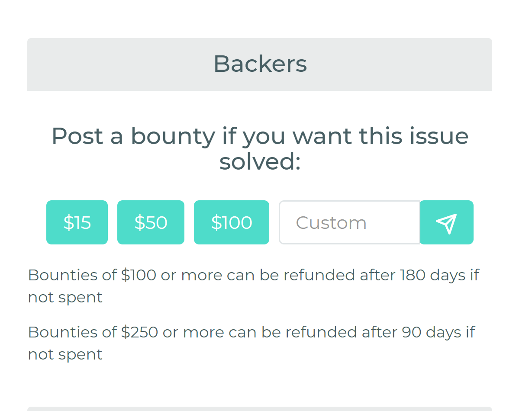
Task: Click the 180 day refund policy text
Action: 253,286
